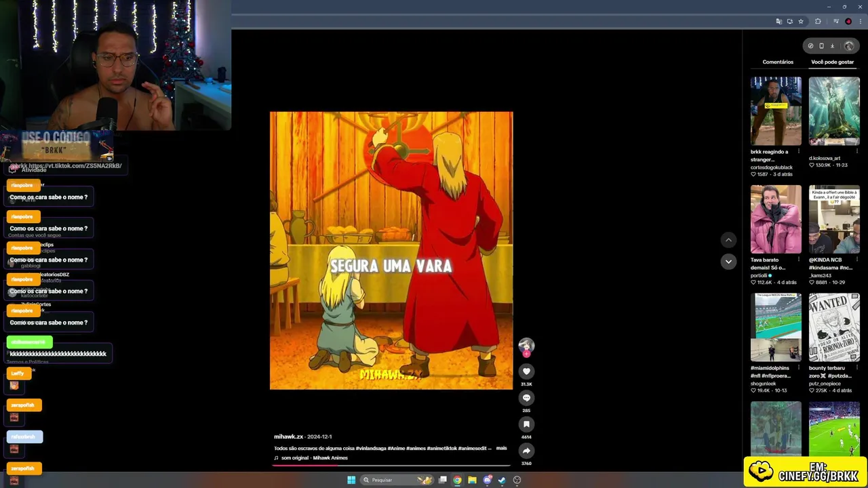Expand the caption with the mais link

[501, 448]
